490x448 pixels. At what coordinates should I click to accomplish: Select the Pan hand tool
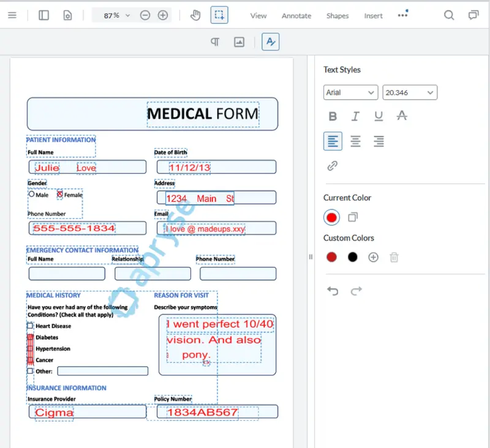[x=195, y=15]
